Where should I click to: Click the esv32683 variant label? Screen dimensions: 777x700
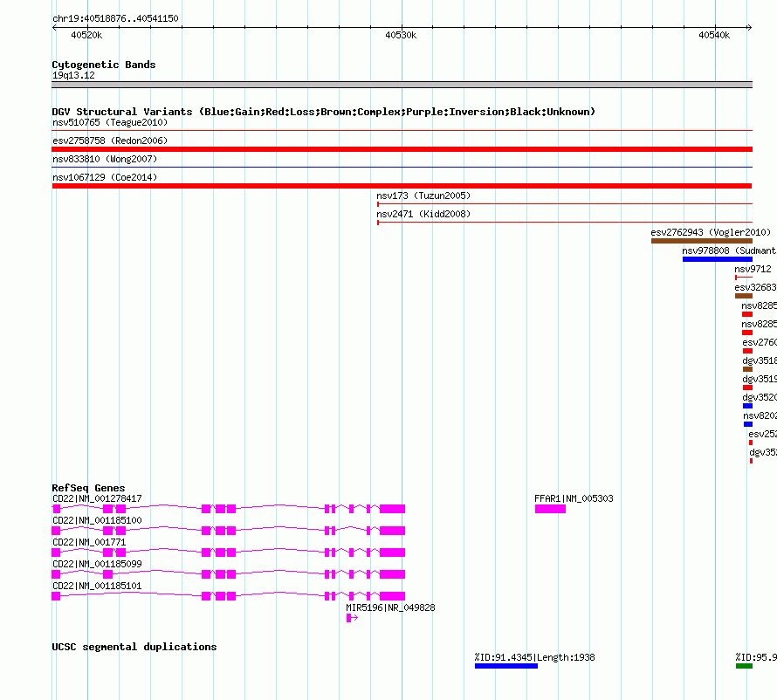pos(755,287)
